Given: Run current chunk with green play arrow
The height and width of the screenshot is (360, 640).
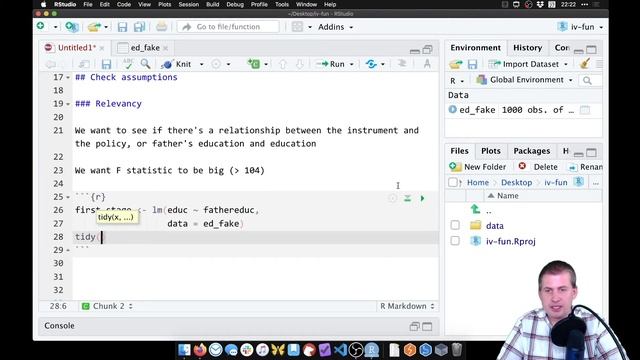Looking at the screenshot, I should (422, 198).
